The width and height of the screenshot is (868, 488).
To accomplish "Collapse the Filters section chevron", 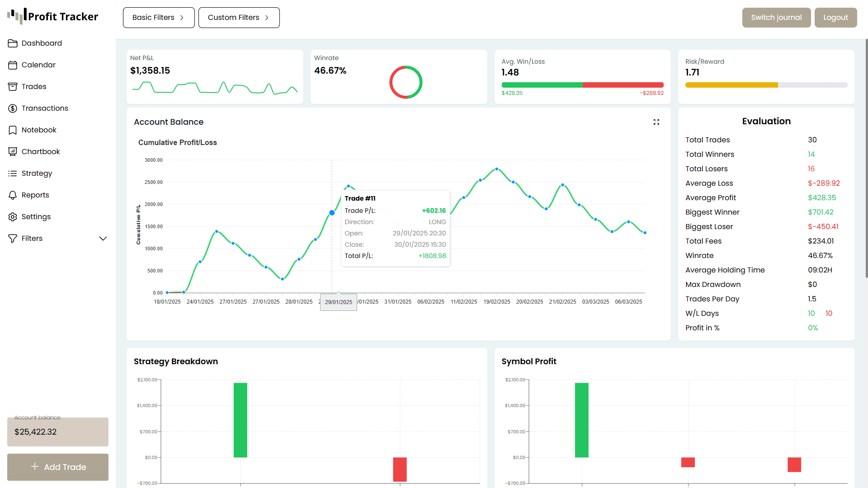I will (103, 238).
